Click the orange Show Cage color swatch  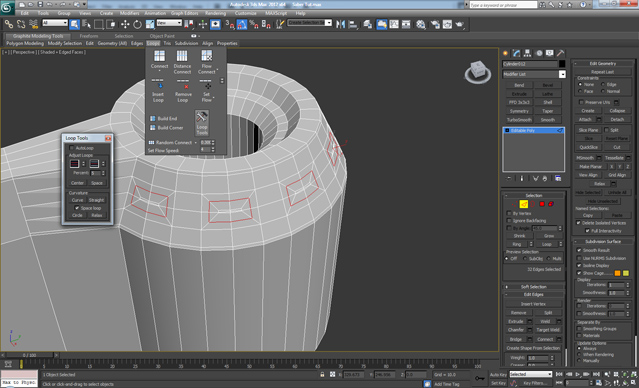tap(617, 273)
